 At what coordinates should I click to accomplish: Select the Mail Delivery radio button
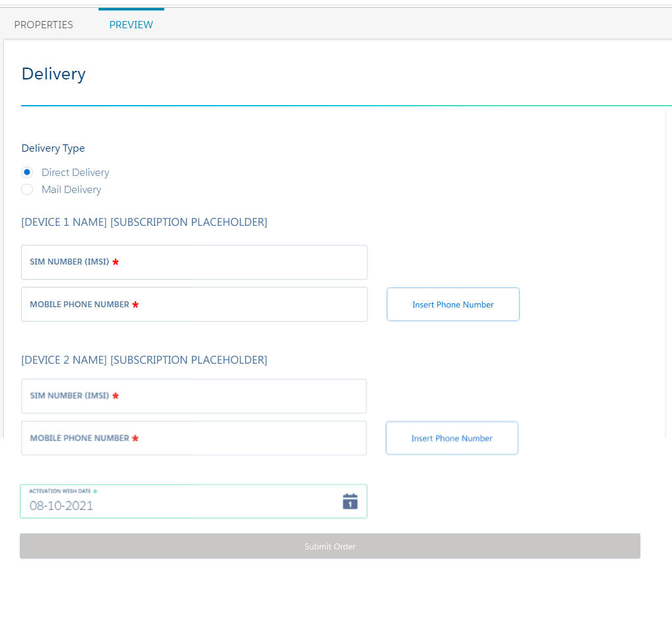(27, 189)
